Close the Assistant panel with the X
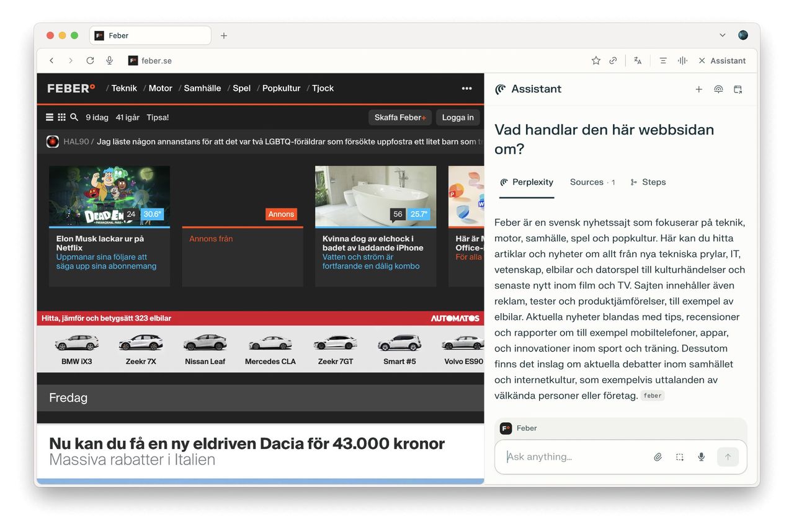The width and height of the screenshot is (794, 532). (702, 60)
